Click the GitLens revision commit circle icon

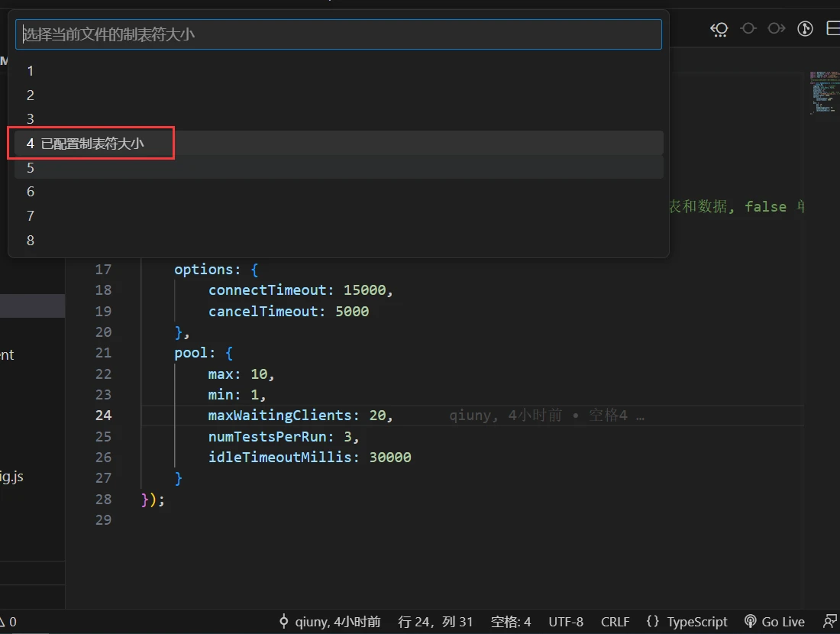[x=748, y=29]
